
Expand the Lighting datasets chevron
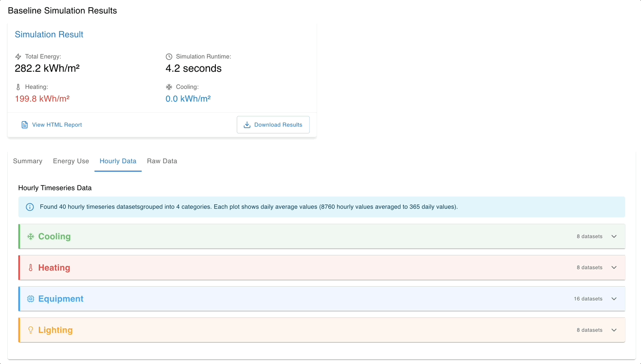[614, 330]
